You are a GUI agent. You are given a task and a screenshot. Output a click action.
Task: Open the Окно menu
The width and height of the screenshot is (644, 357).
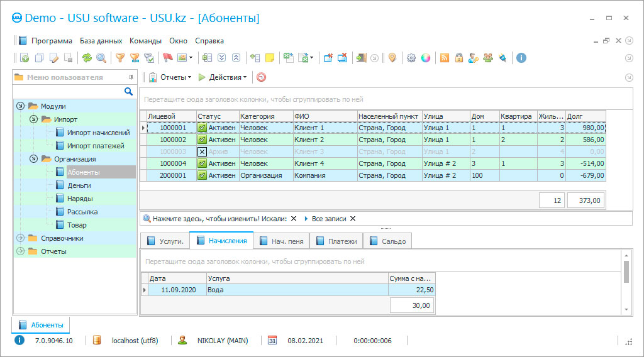[x=178, y=41]
